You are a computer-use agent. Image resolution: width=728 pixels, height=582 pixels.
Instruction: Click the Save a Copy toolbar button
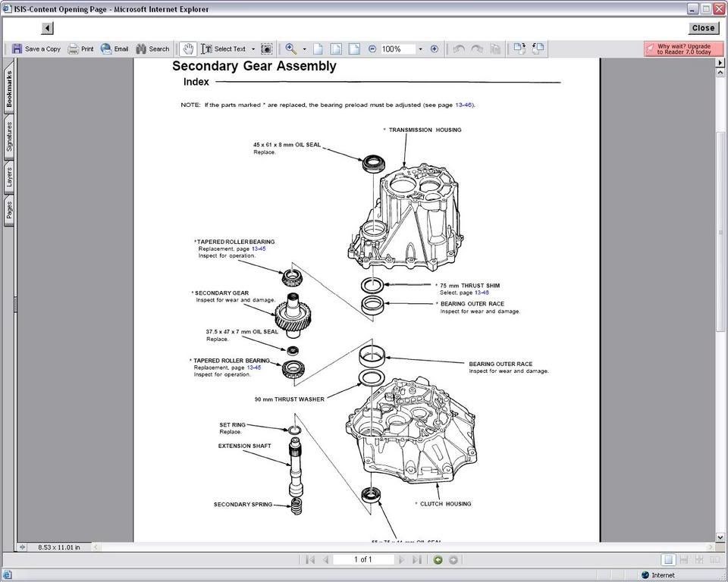(x=36, y=48)
